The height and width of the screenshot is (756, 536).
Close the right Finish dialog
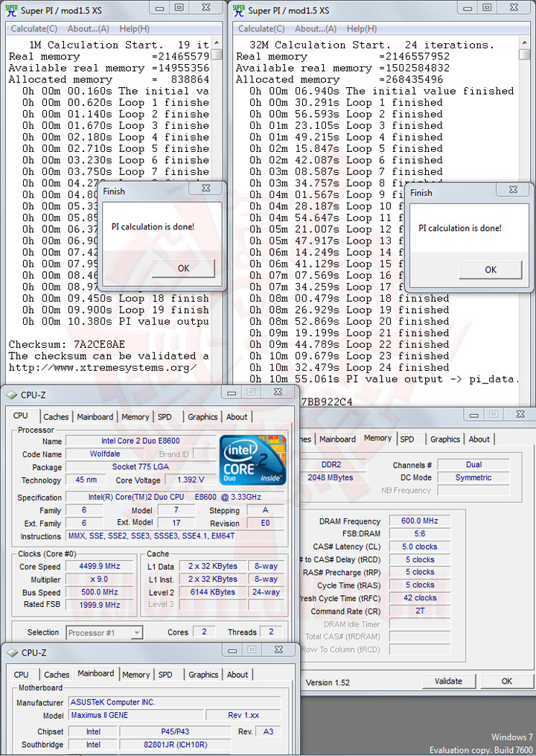pos(514,189)
